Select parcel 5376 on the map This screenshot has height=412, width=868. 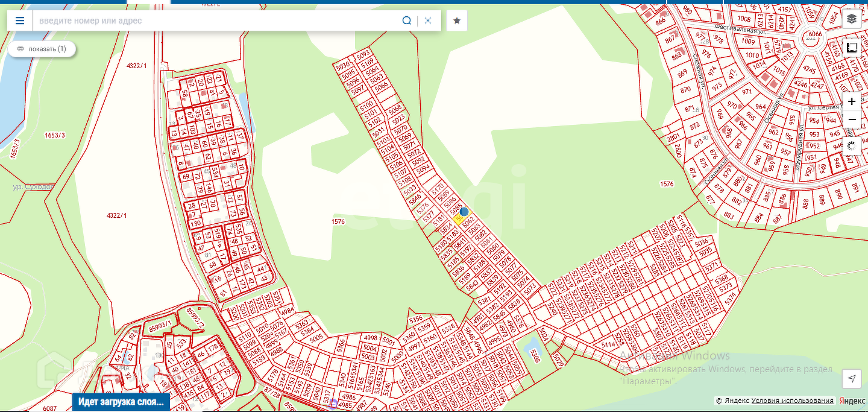424,208
